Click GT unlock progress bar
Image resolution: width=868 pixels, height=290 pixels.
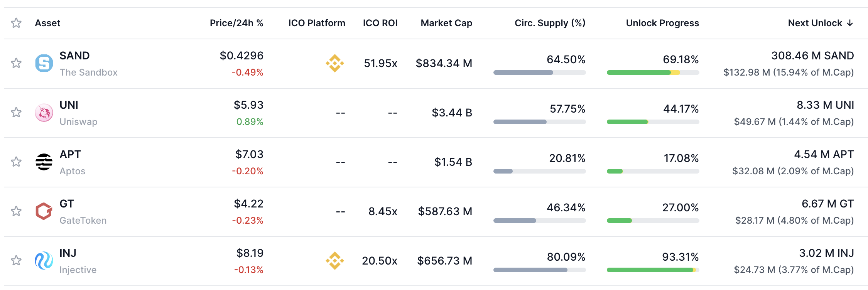click(x=653, y=221)
